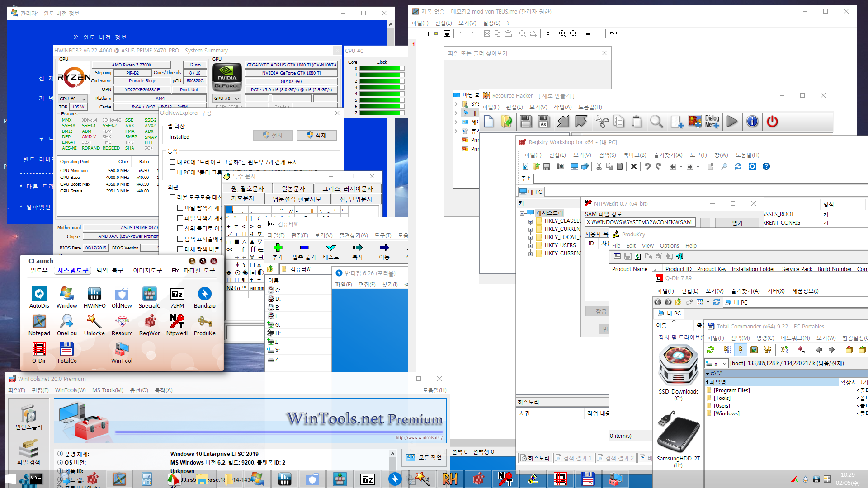Click the delete X icon in Registry Workshop toolbar

pyautogui.click(x=634, y=166)
